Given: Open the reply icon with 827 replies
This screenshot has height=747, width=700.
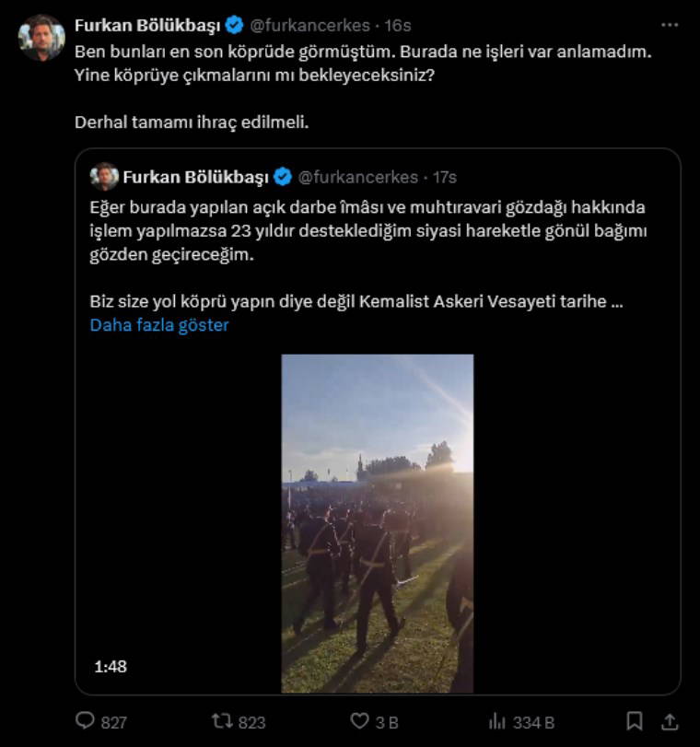Looking at the screenshot, I should [86, 721].
